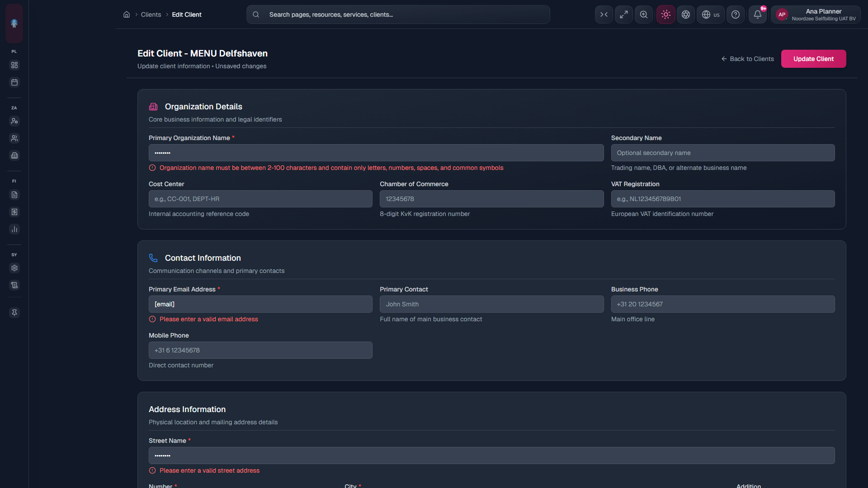The height and width of the screenshot is (488, 868).
Task: Click the Organization Details building icon
Action: point(153,107)
